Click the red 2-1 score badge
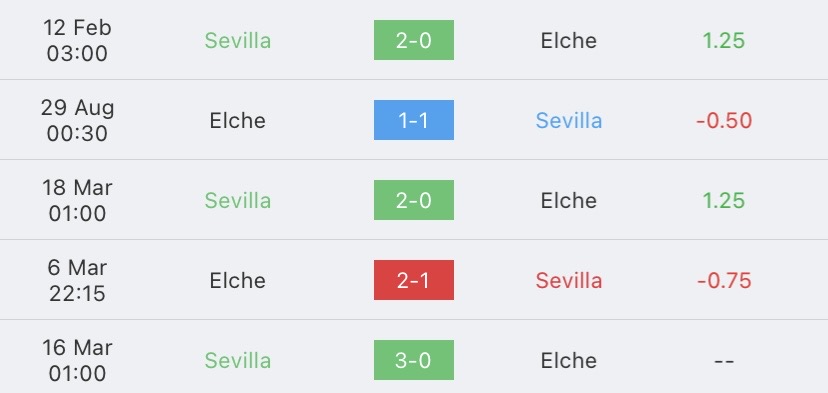Viewport: 828px width, 393px height. click(413, 280)
